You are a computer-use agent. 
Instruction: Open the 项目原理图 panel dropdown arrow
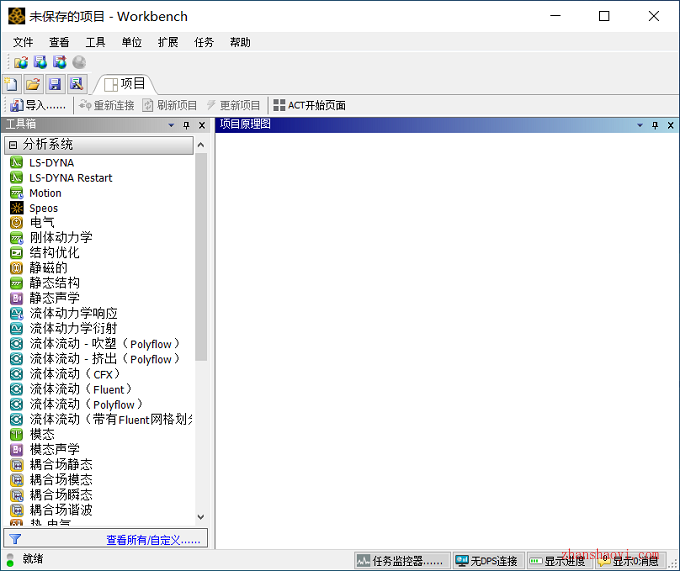pyautogui.click(x=640, y=125)
